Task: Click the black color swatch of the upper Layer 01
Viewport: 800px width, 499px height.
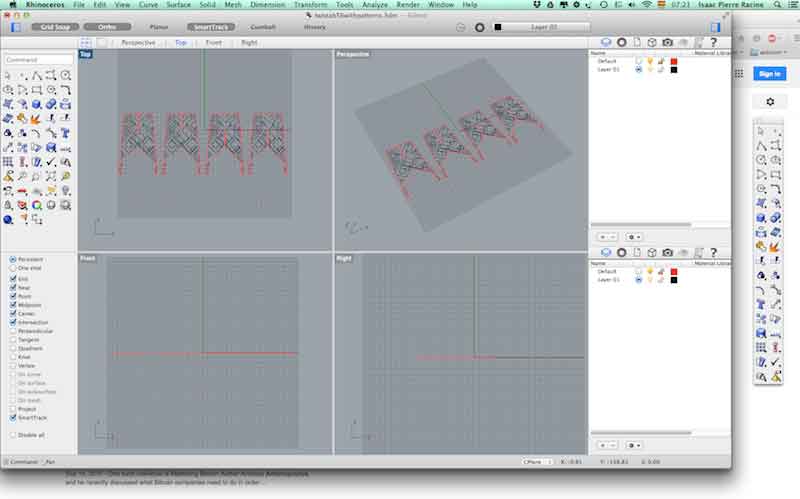Action: coord(673,70)
